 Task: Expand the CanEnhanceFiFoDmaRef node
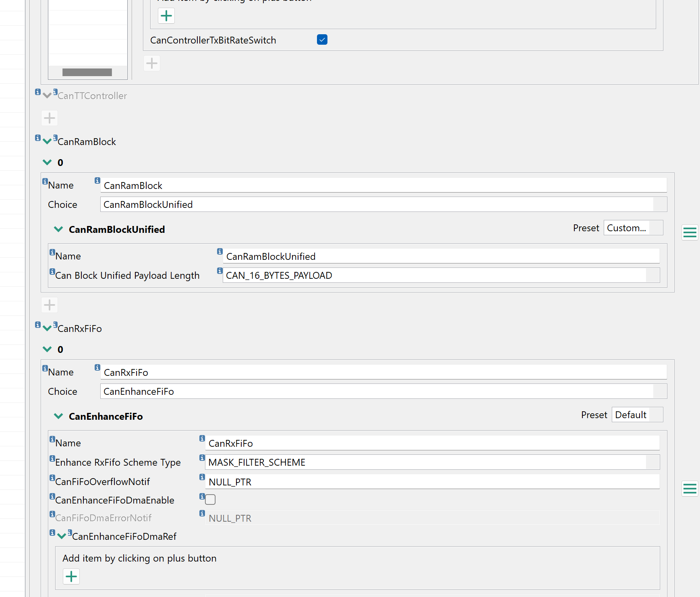click(x=62, y=536)
